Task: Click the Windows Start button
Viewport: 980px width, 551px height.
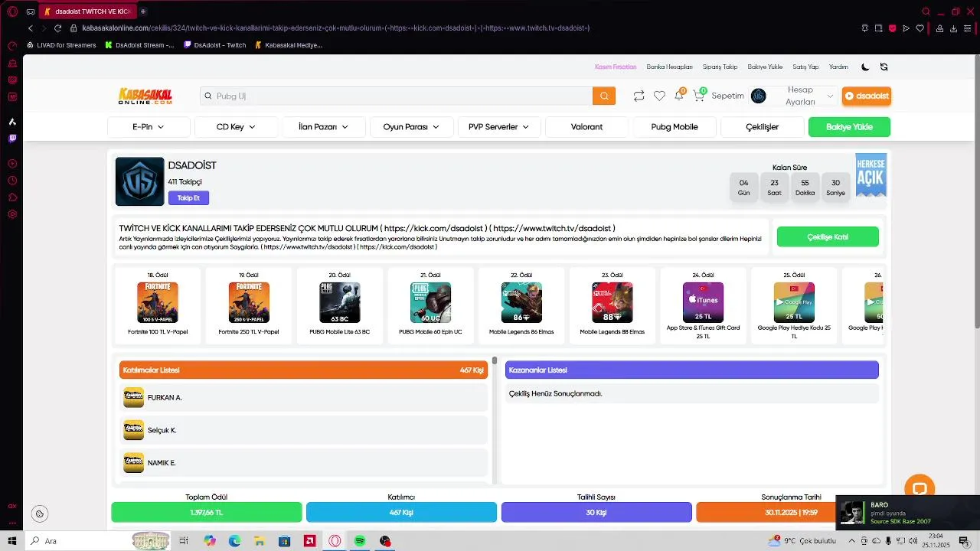Action: [x=12, y=541]
